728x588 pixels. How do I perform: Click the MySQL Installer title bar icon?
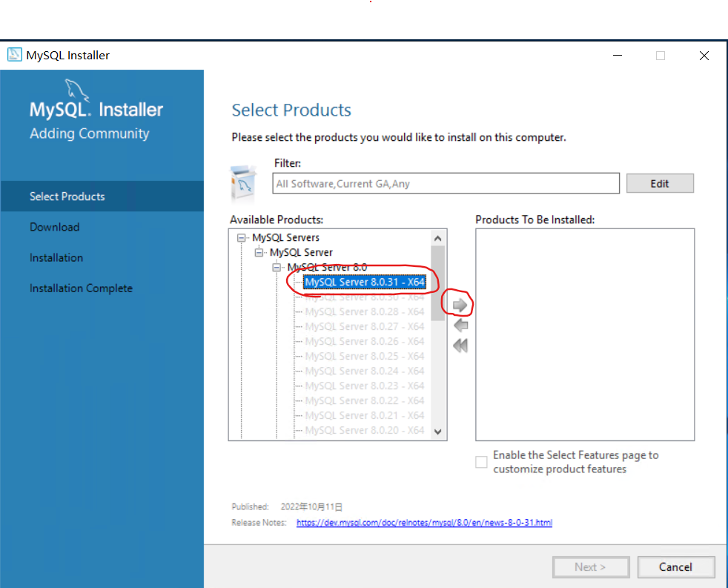(14, 55)
